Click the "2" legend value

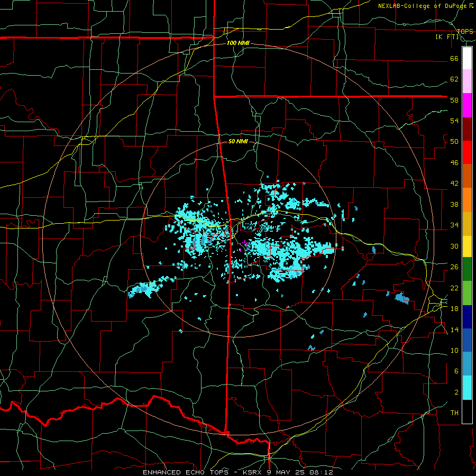[456, 392]
